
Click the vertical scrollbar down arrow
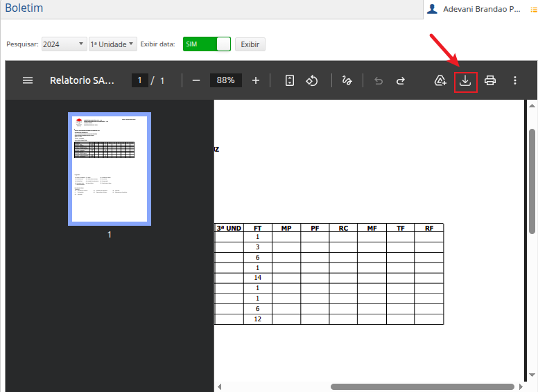pyautogui.click(x=532, y=375)
